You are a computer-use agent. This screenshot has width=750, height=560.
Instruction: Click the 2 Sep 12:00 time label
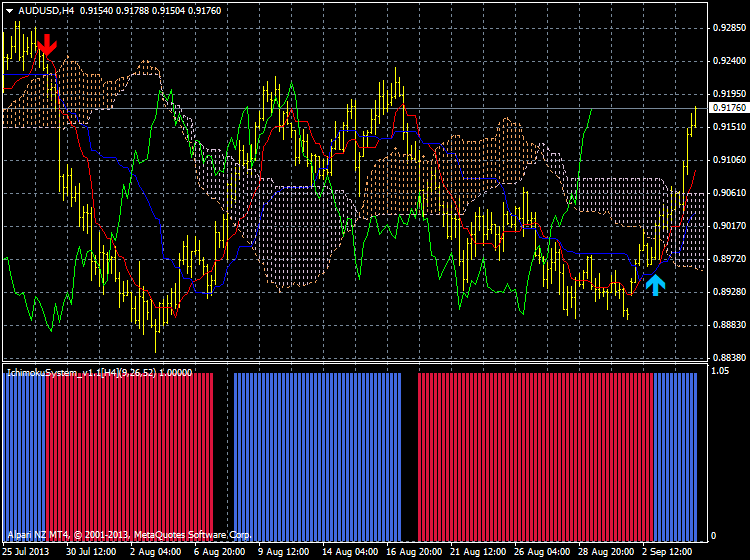(667, 552)
